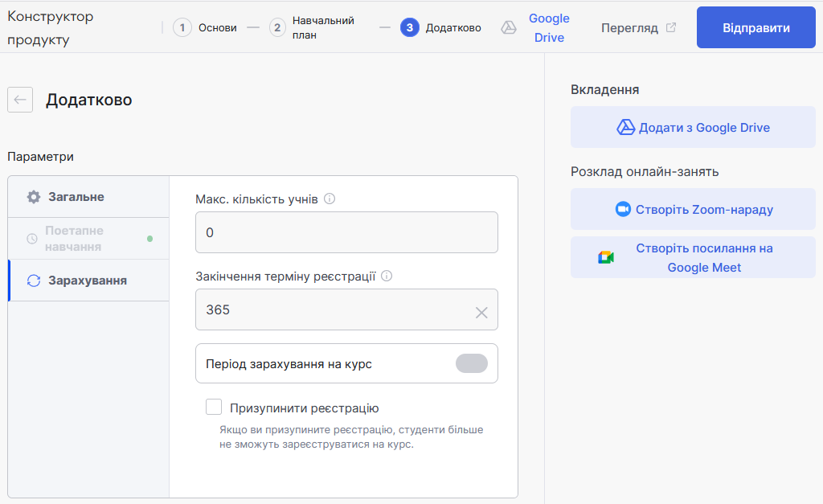Clear the 365 registration deadline value

[x=481, y=313]
